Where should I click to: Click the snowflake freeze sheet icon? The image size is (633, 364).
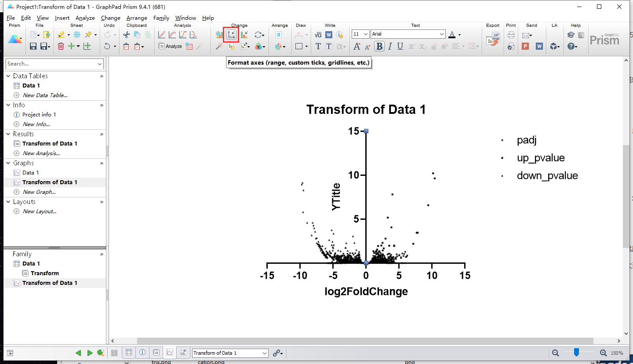pos(77,35)
